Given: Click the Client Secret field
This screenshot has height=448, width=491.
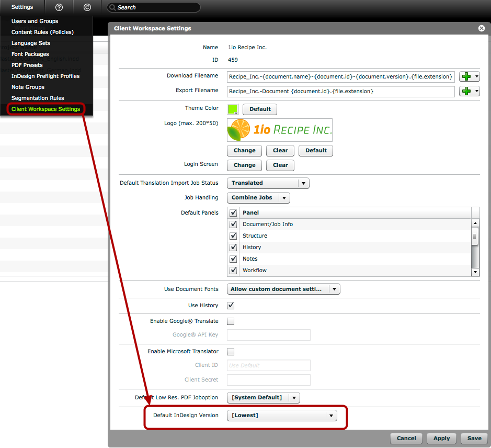Looking at the screenshot, I should pos(269,380).
